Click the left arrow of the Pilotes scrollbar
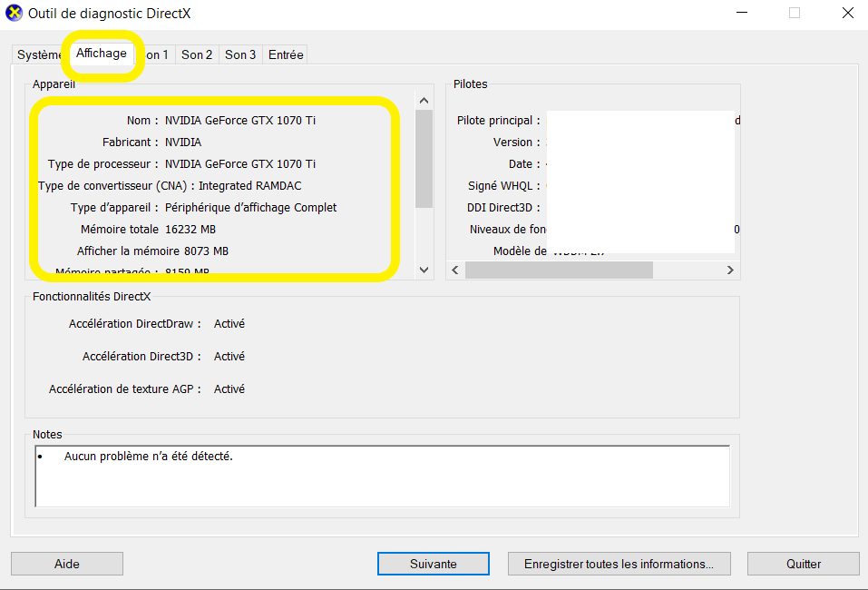The height and width of the screenshot is (590, 868). click(456, 270)
